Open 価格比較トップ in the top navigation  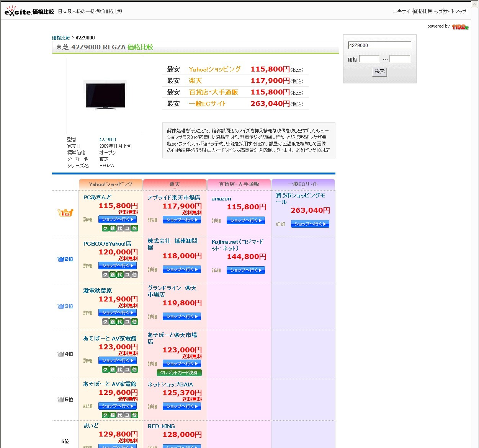429,11
